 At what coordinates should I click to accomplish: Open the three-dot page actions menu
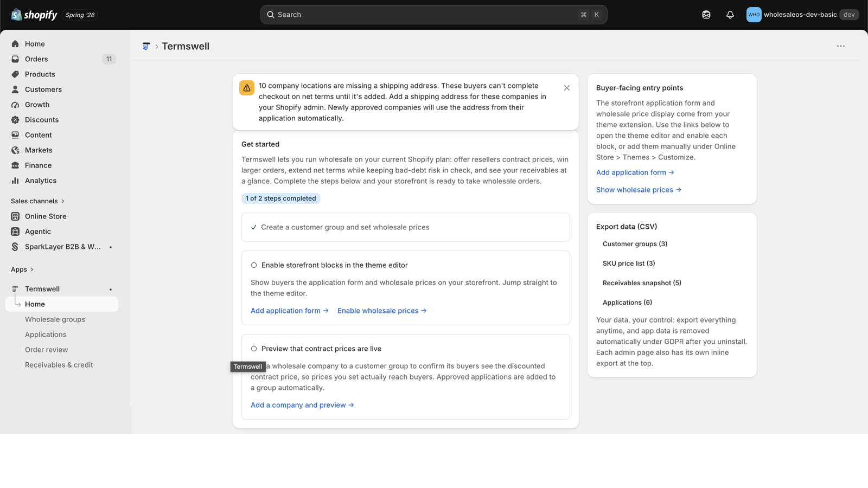pos(841,46)
